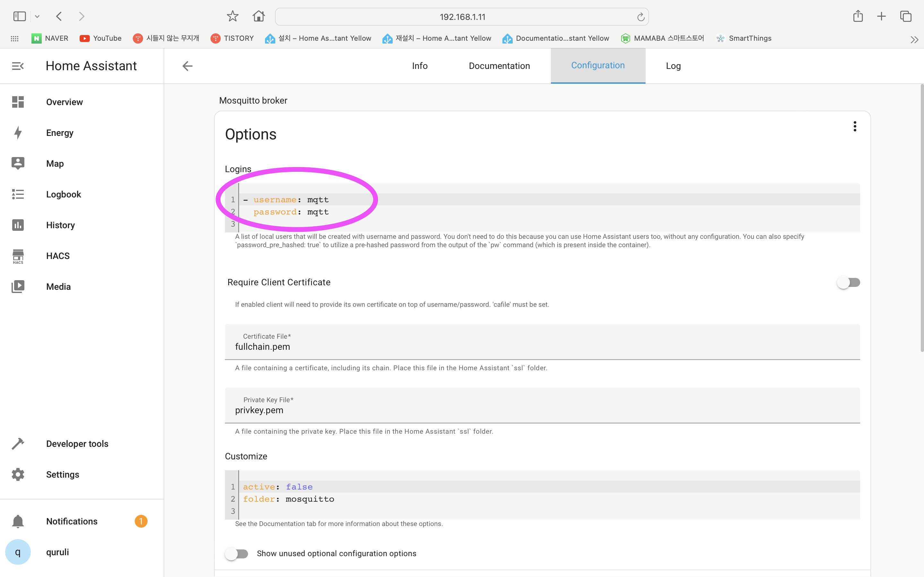Show more bookmarks with double chevron

pos(914,39)
